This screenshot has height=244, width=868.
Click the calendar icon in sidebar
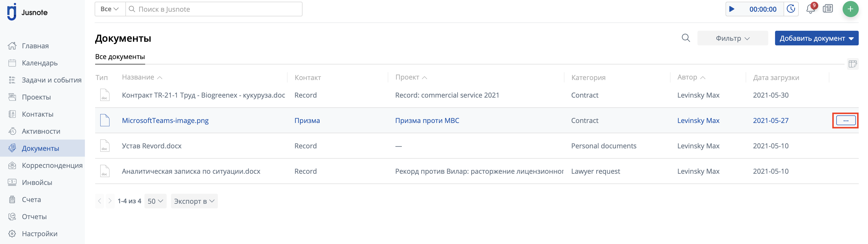click(12, 63)
